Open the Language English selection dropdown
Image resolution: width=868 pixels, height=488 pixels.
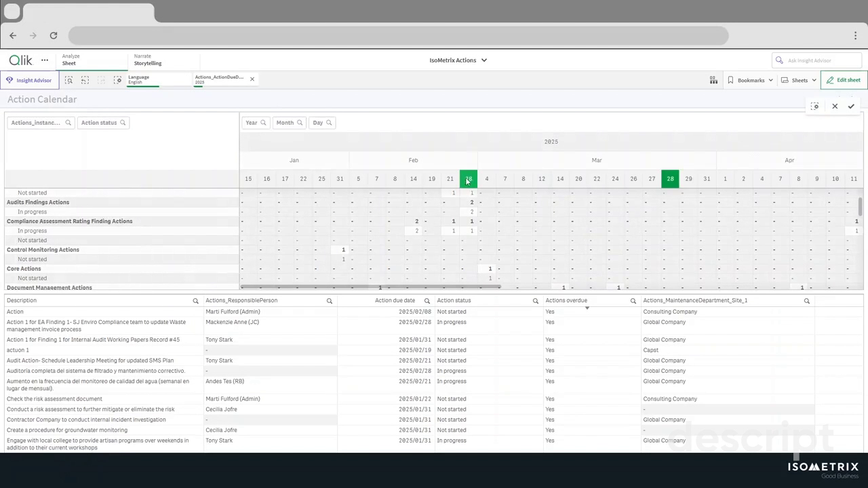[159, 79]
